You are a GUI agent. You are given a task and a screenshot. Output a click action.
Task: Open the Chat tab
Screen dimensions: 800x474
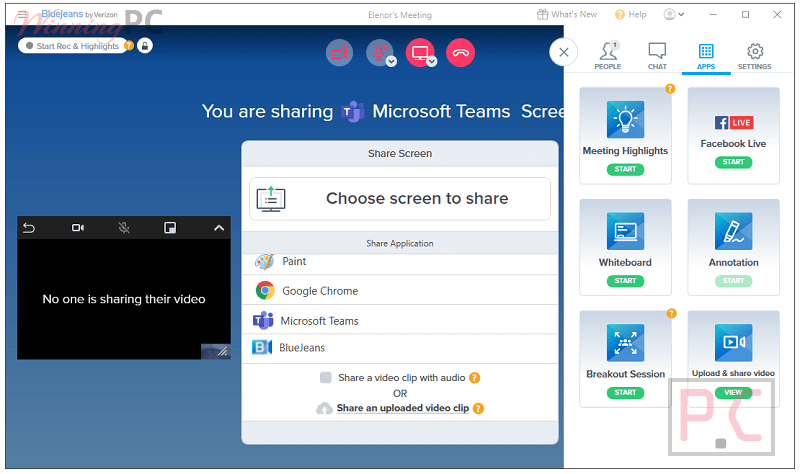pyautogui.click(x=657, y=56)
